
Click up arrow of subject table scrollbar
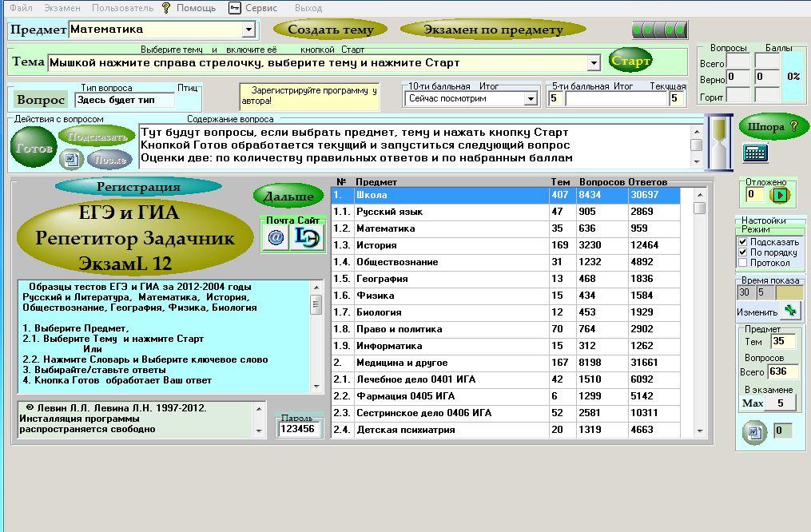(700, 195)
